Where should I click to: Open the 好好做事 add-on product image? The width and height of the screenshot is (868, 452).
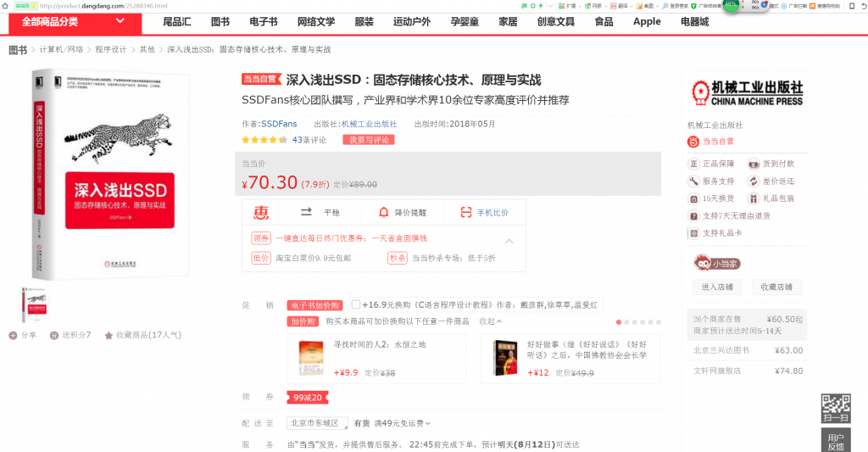point(505,359)
